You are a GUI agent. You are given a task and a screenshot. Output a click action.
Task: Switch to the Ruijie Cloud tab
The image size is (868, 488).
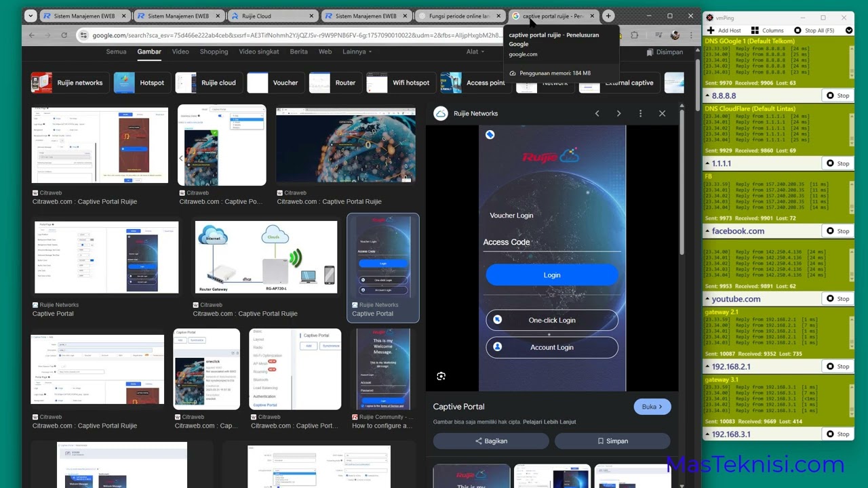[272, 16]
